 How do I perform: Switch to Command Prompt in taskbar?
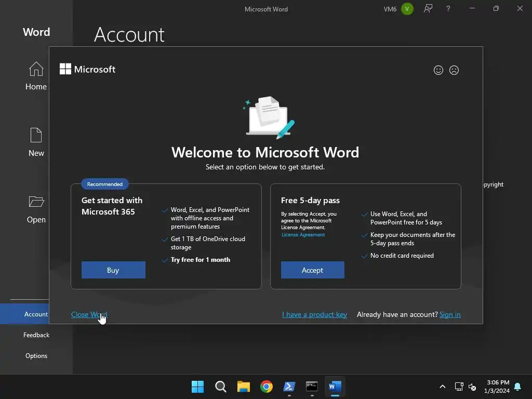pos(312,387)
